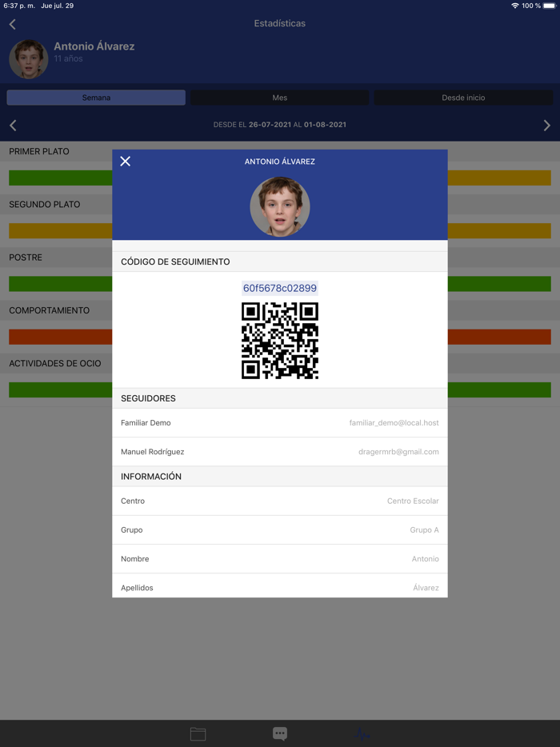Viewport: 560px width, 747px height.
Task: Click the SEGUIDORES heading
Action: pos(148,398)
